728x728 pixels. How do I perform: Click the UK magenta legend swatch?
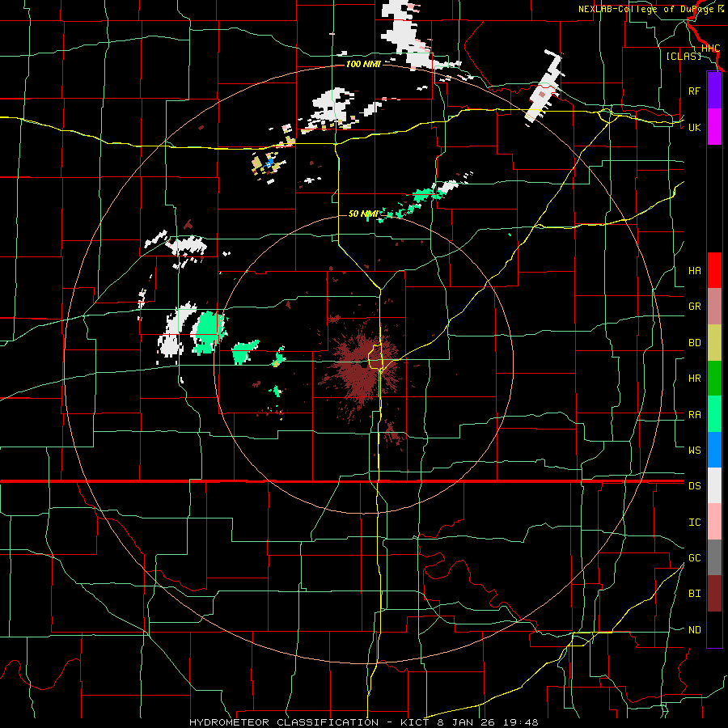click(x=714, y=127)
